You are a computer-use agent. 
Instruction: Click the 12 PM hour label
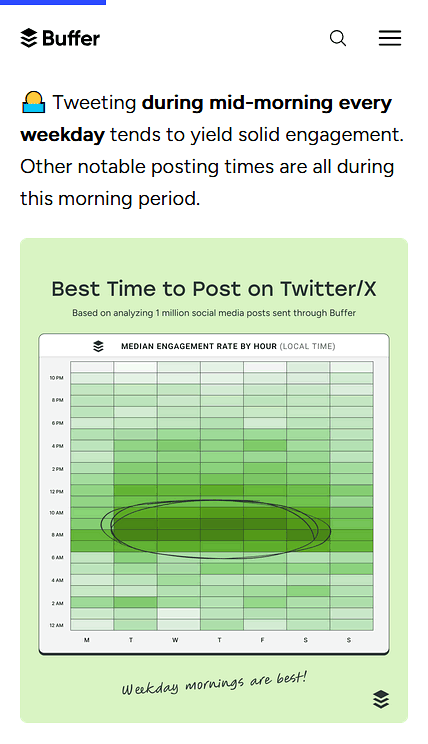pyautogui.click(x=56, y=492)
